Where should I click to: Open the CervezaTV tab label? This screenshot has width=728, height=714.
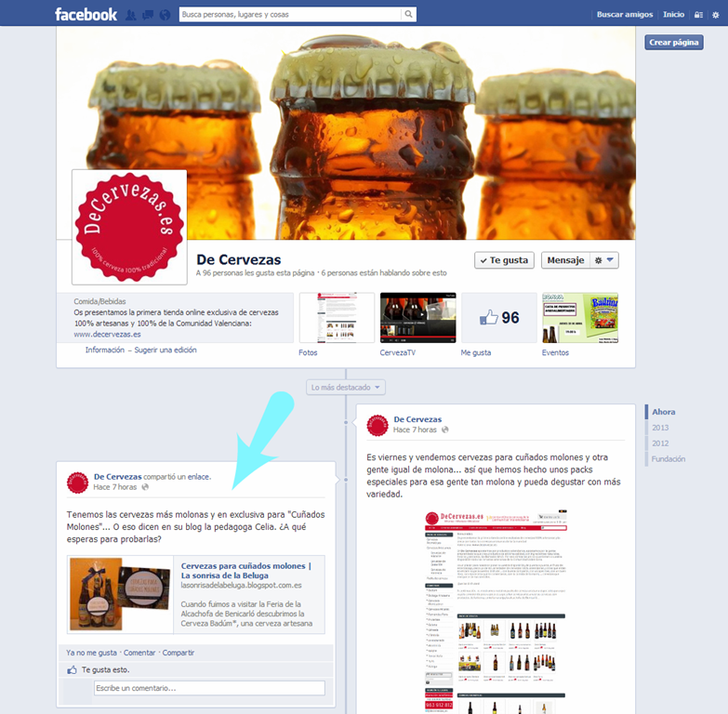point(397,353)
